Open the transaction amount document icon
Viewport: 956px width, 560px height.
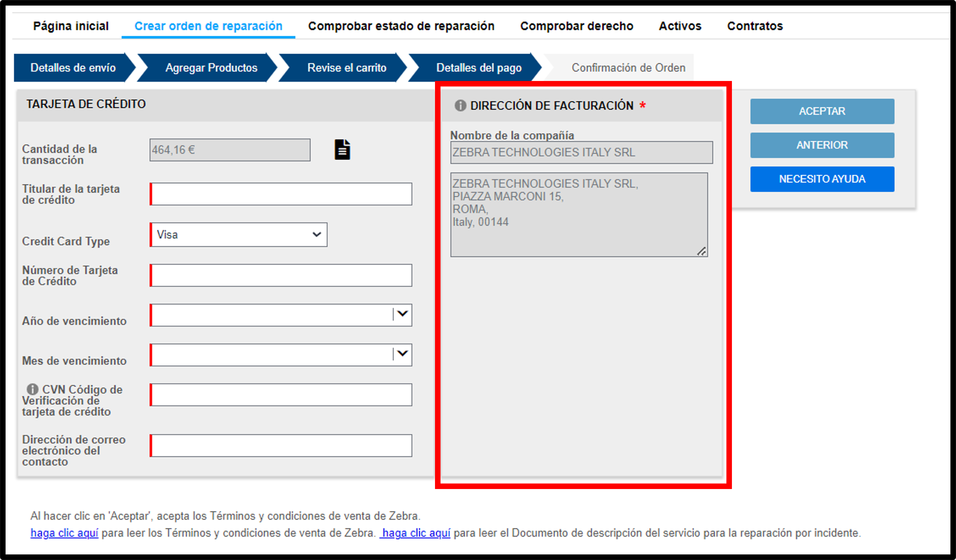point(342,150)
